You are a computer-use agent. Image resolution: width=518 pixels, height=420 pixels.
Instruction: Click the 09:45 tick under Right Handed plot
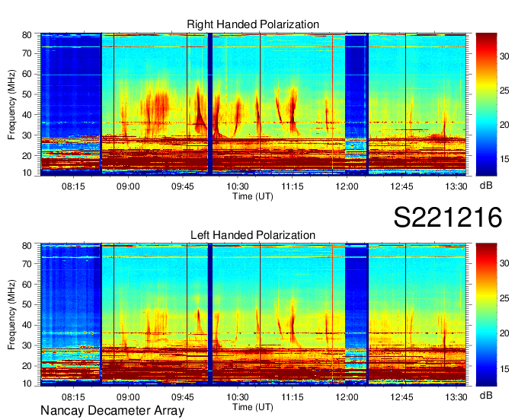(x=183, y=186)
